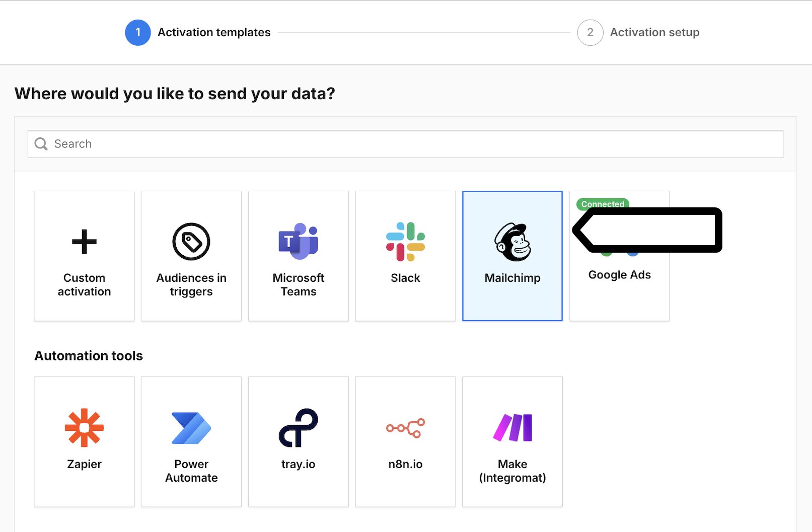Select the n8n.io icon

coord(405,428)
